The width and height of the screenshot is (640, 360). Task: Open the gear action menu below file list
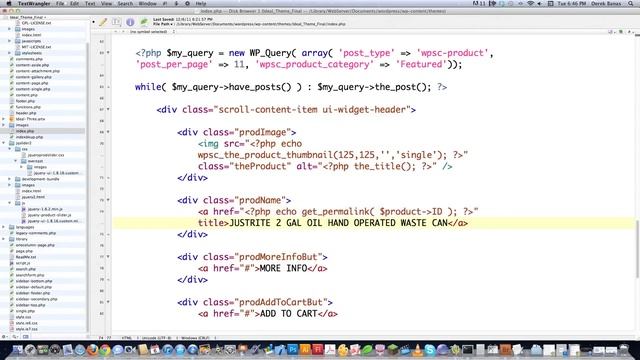click(4, 337)
